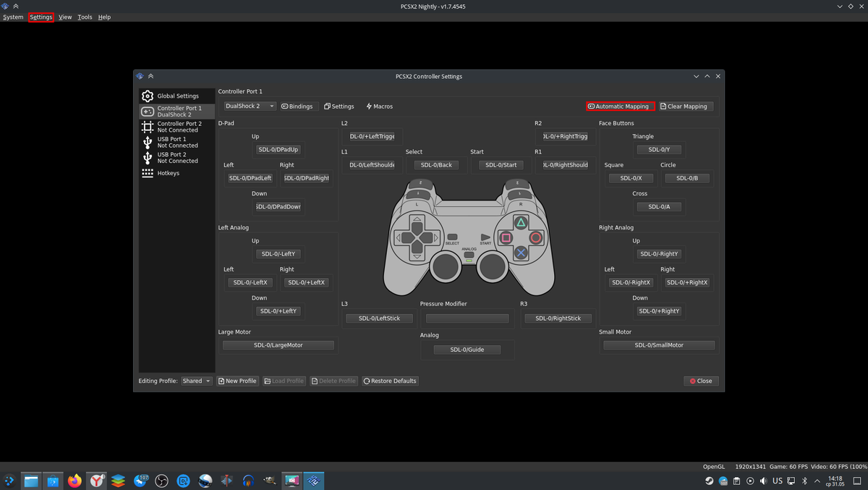Click Restore Defaults

click(390, 381)
